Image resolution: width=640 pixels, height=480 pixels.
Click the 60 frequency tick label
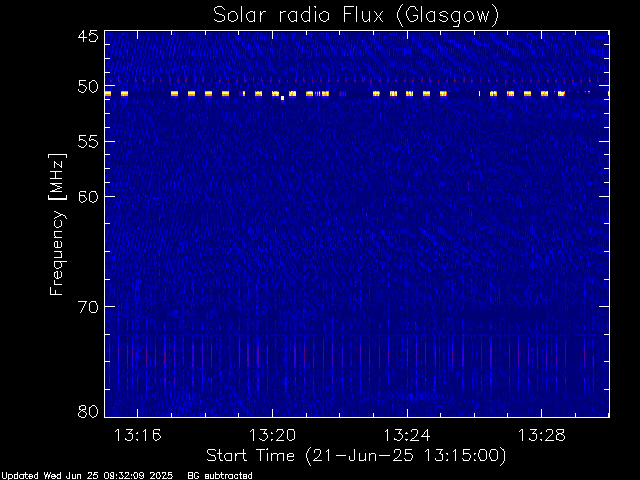click(x=88, y=197)
